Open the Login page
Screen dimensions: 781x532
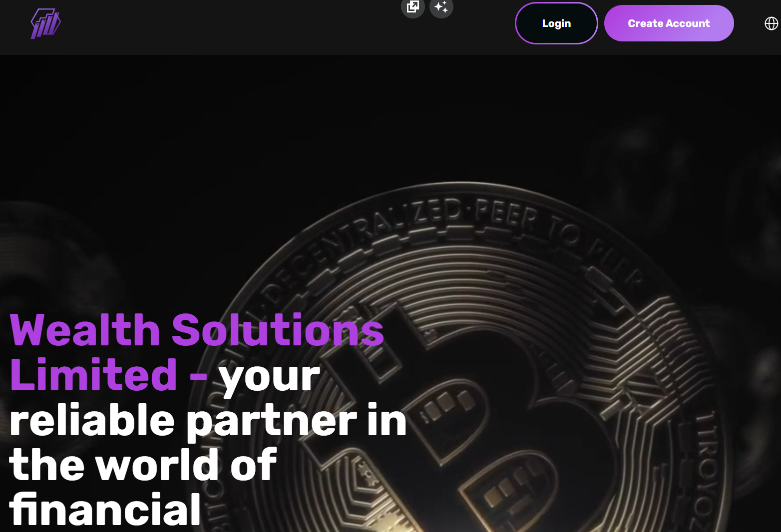tap(556, 23)
